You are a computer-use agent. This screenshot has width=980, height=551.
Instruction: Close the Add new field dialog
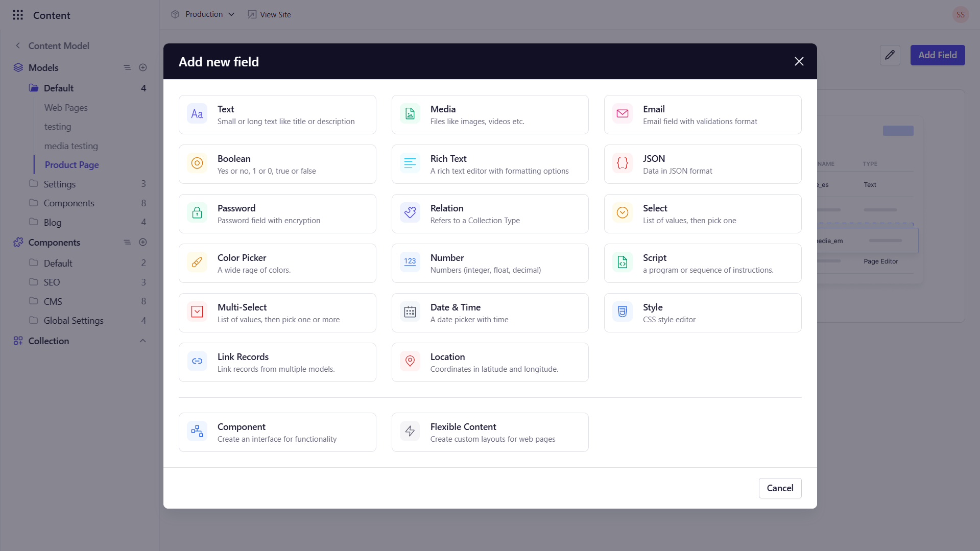pyautogui.click(x=799, y=61)
